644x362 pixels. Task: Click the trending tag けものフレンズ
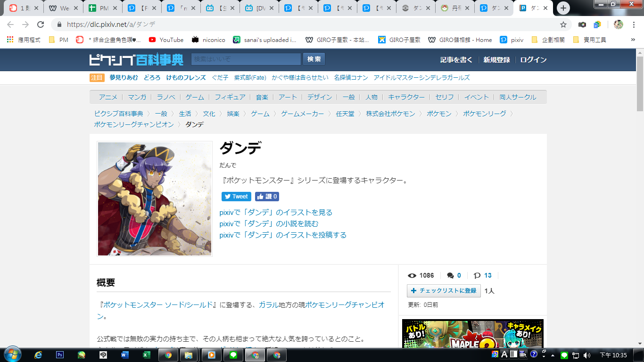(186, 78)
